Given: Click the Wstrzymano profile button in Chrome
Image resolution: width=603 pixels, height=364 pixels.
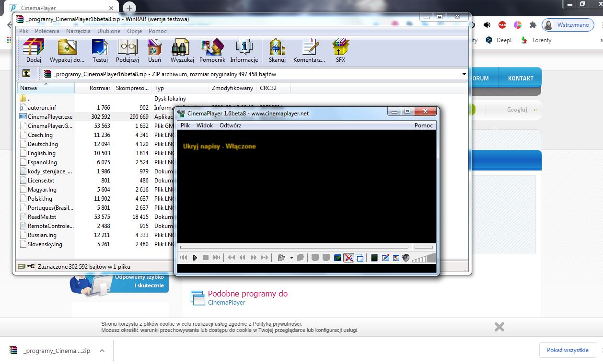Looking at the screenshot, I should pos(568,25).
